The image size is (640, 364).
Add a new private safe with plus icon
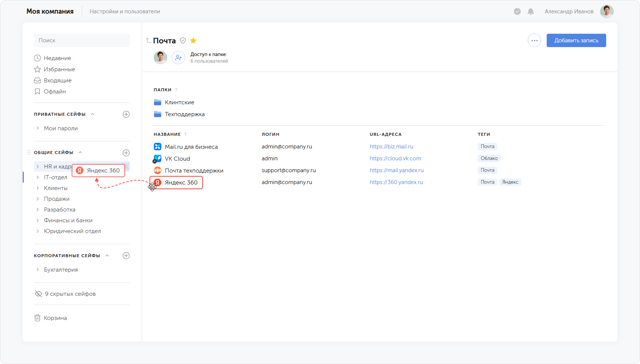point(126,114)
